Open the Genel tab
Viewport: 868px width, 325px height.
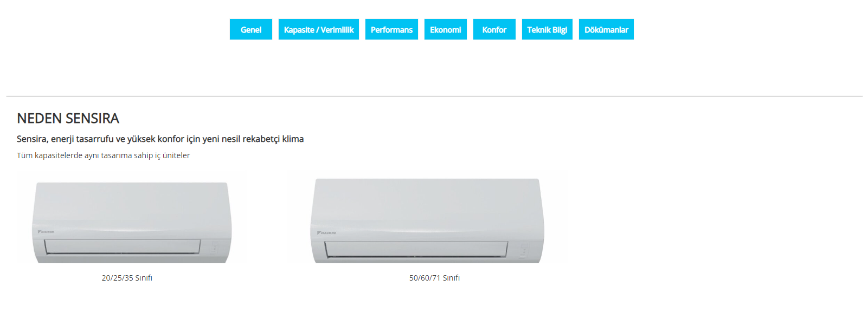[x=250, y=29]
